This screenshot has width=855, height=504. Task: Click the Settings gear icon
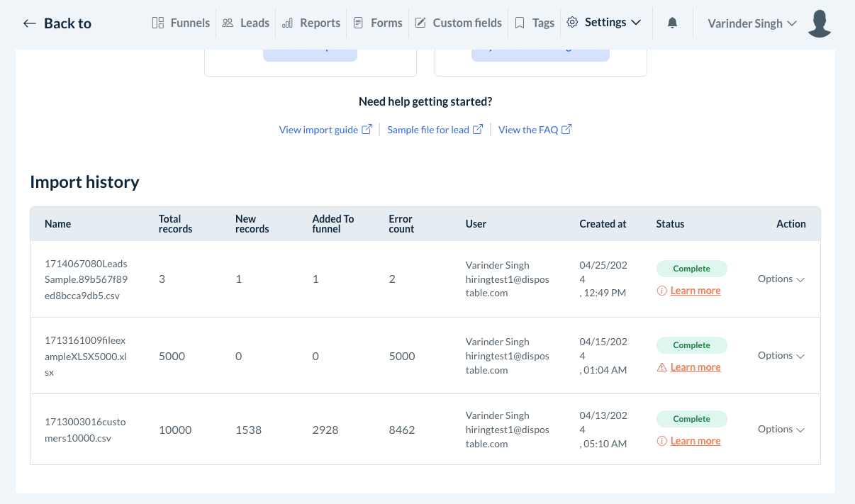[x=572, y=23]
